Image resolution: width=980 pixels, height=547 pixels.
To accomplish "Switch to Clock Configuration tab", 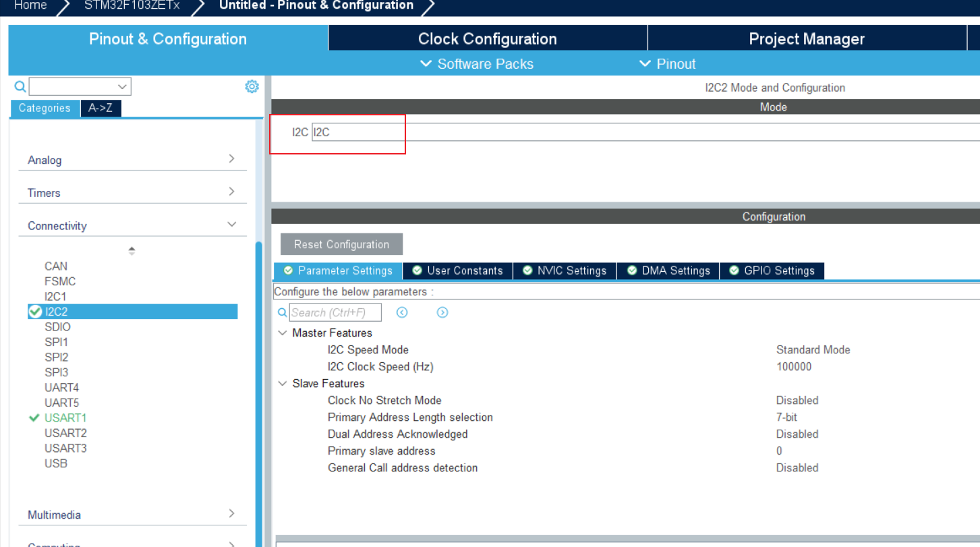I will point(488,38).
